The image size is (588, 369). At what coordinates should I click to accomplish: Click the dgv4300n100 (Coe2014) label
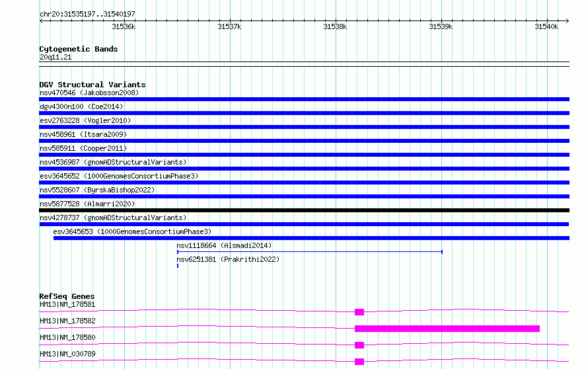(x=81, y=106)
